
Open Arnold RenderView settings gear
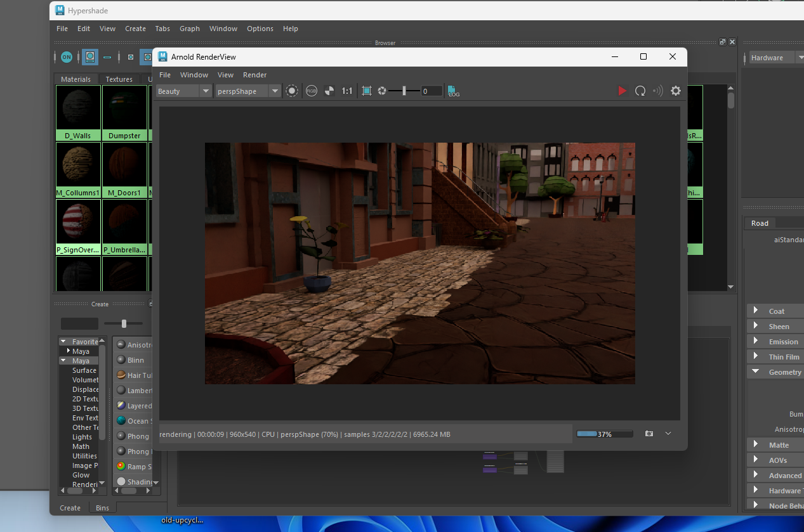[x=676, y=91]
